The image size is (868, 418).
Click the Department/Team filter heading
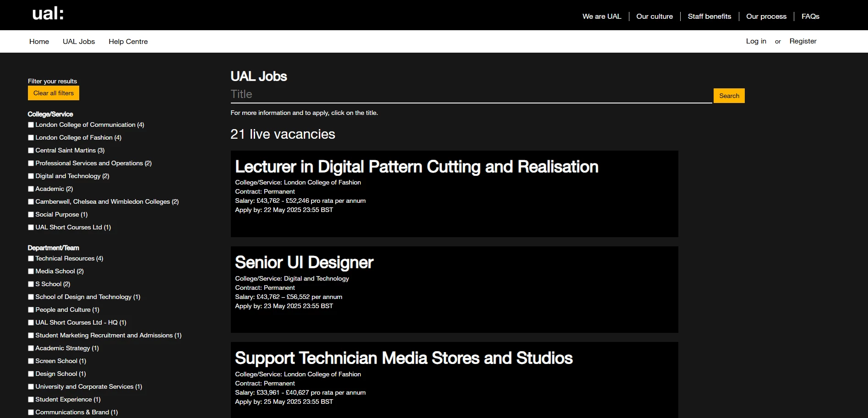pos(54,248)
